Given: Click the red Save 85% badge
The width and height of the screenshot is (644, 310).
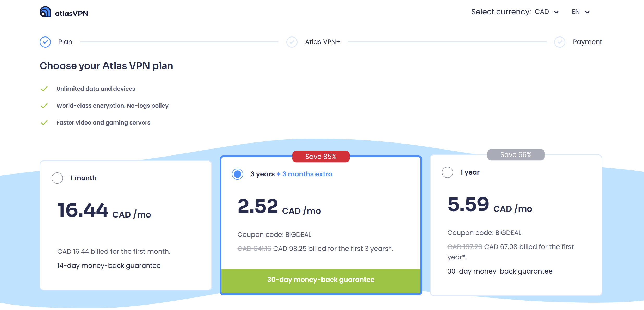Looking at the screenshot, I should coord(321,157).
